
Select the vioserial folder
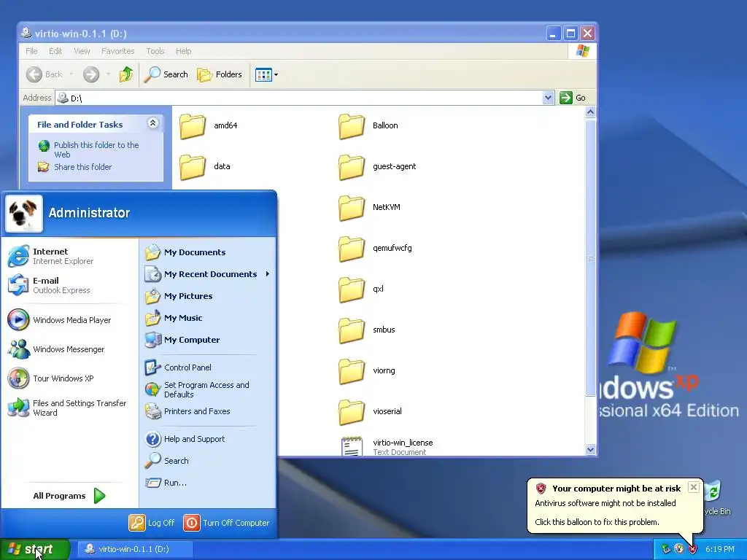pos(370,412)
